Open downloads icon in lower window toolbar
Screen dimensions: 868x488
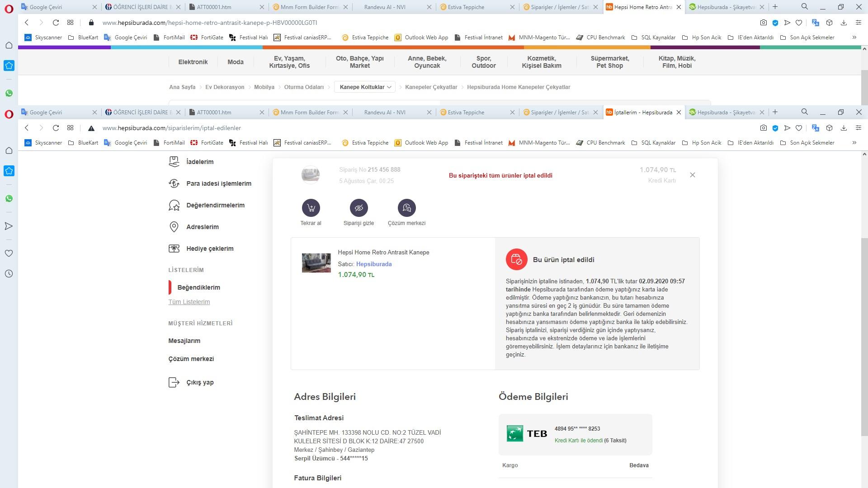844,128
